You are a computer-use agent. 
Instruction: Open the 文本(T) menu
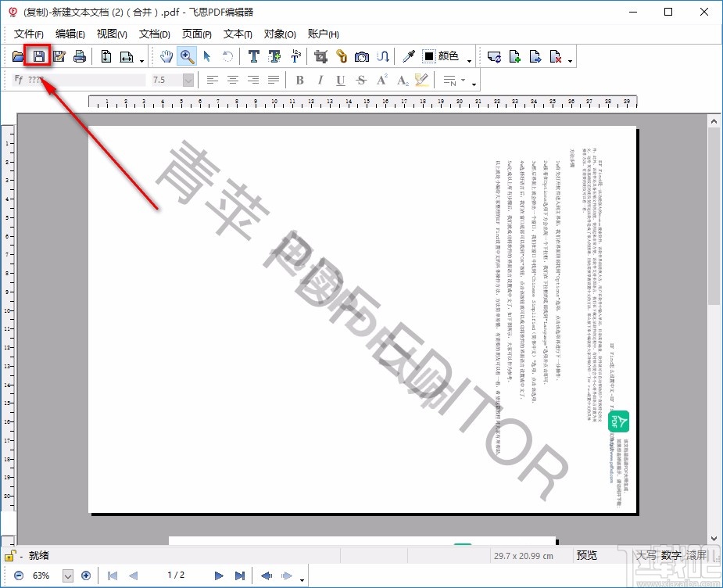click(x=238, y=34)
